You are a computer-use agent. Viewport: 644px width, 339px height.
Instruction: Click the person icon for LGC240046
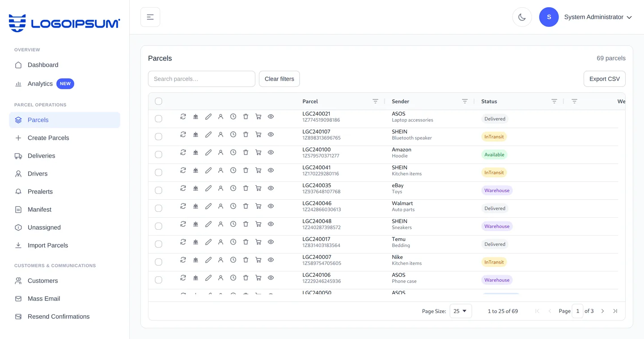click(x=220, y=206)
